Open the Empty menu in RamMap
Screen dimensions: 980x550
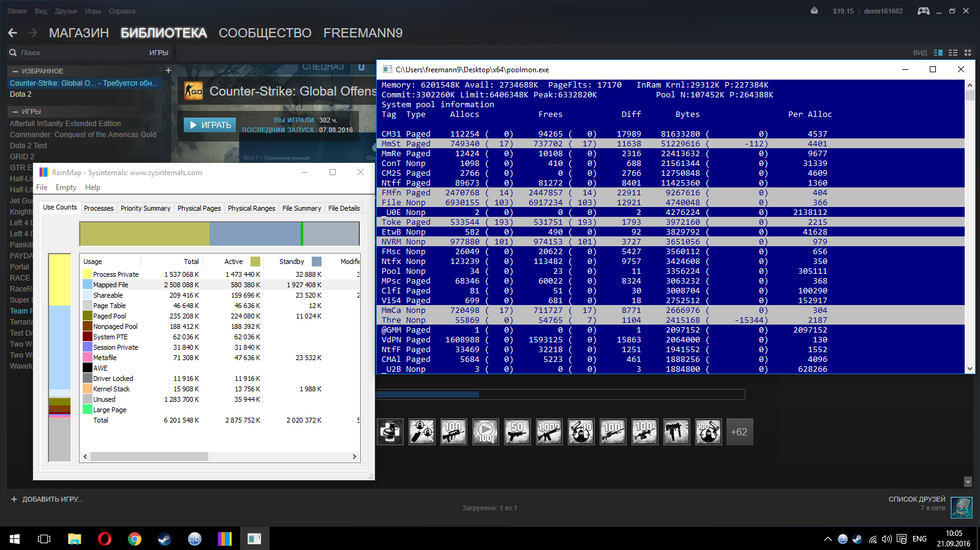[66, 187]
